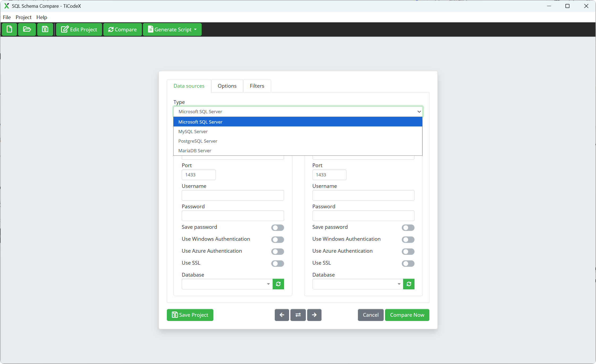This screenshot has width=596, height=364.
Task: Open the left Database dropdown
Action: tap(227, 284)
